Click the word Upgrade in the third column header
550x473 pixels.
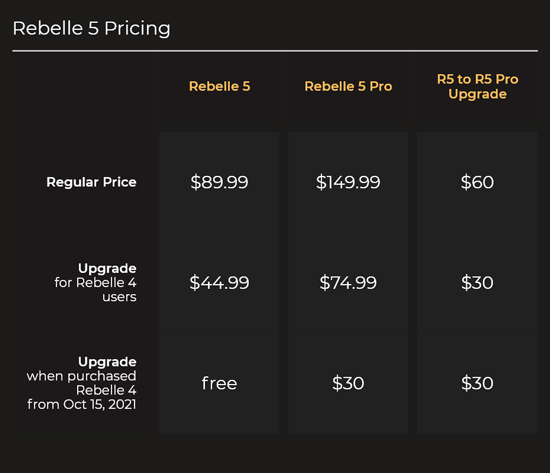477,94
